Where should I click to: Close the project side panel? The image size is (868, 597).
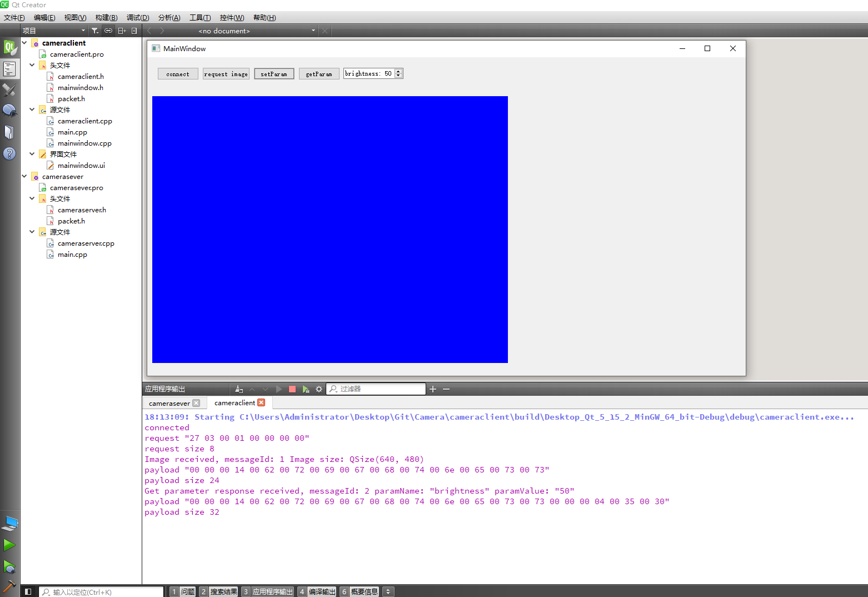pyautogui.click(x=134, y=31)
